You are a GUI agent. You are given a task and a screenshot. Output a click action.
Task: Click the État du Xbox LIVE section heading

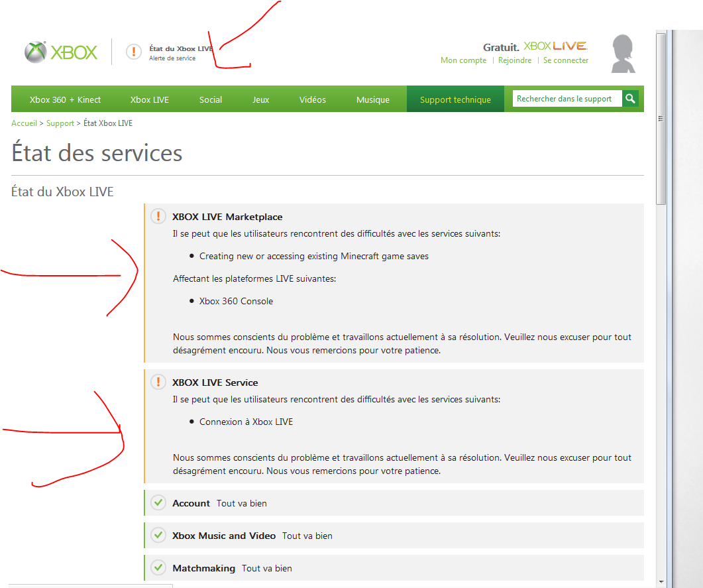(62, 192)
